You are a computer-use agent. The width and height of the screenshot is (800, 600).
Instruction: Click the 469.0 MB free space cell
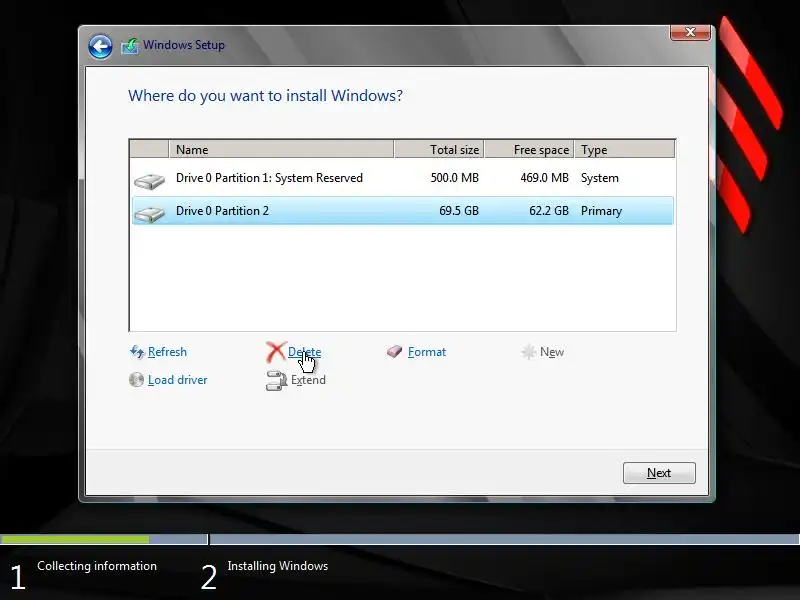[544, 178]
